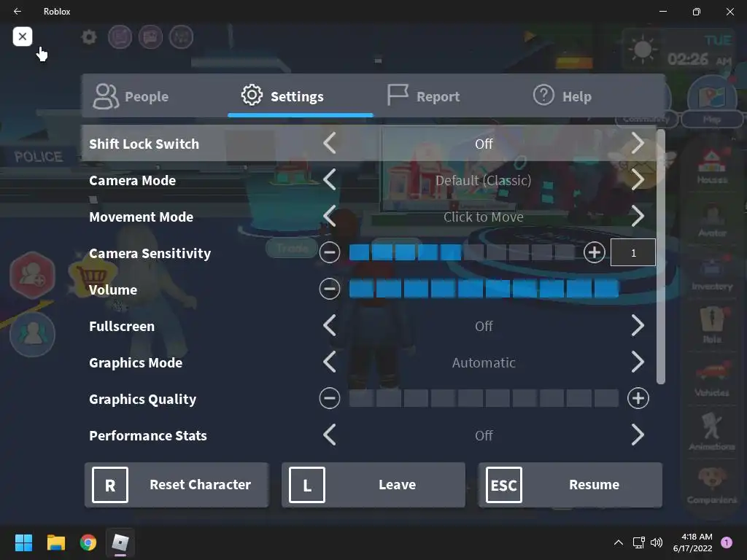Click the in-game gear settings icon

[x=89, y=36]
